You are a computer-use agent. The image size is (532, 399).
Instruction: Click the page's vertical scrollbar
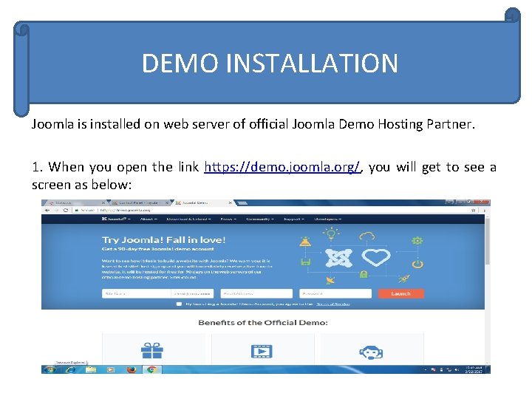[488, 241]
